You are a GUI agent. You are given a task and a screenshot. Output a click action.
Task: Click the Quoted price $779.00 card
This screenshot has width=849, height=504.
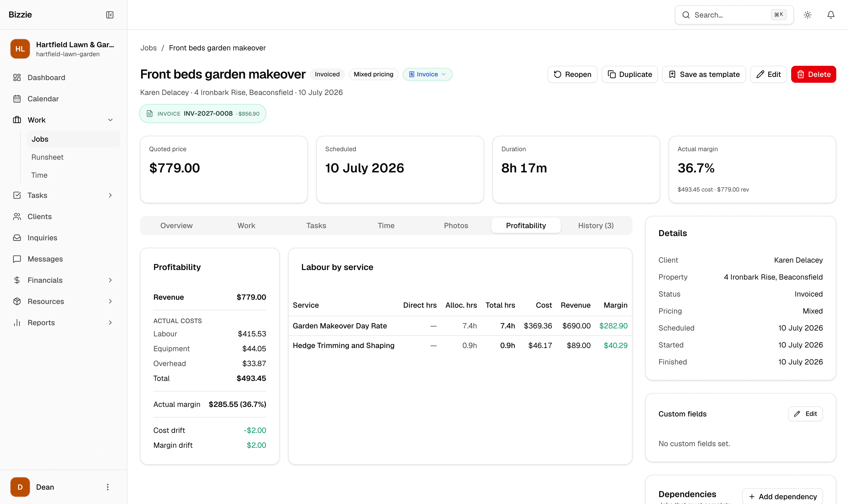[x=224, y=170]
